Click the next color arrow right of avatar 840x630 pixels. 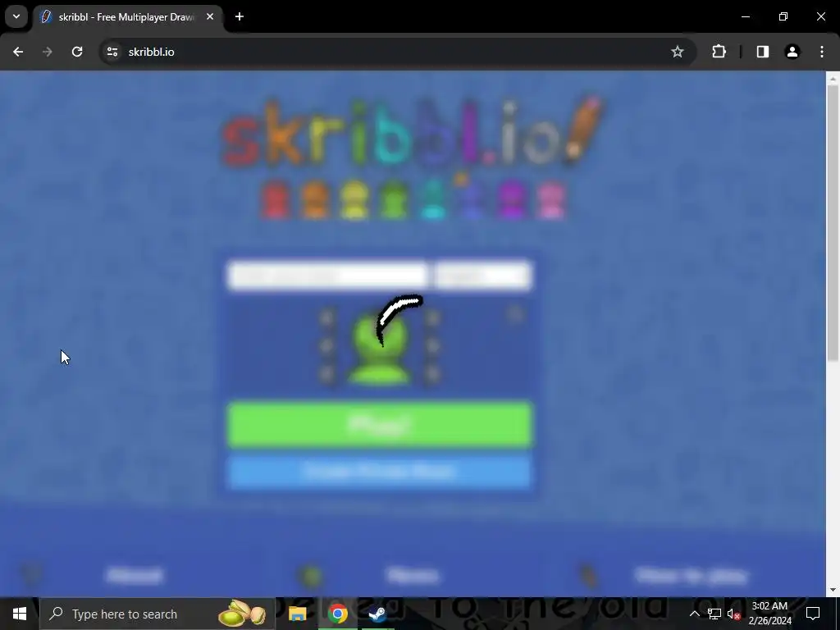click(x=432, y=373)
